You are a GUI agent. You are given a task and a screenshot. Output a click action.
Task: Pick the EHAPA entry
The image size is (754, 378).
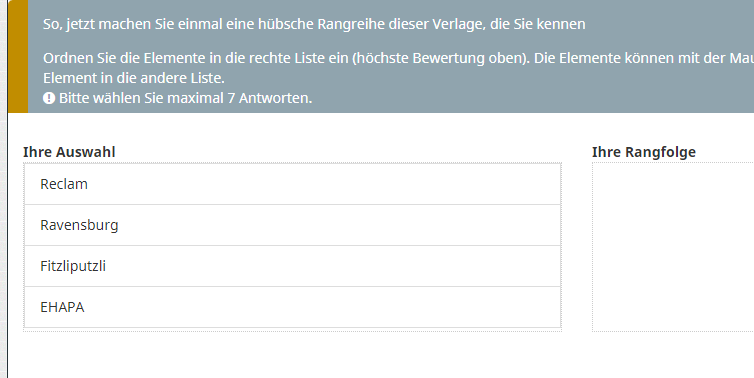pos(292,307)
